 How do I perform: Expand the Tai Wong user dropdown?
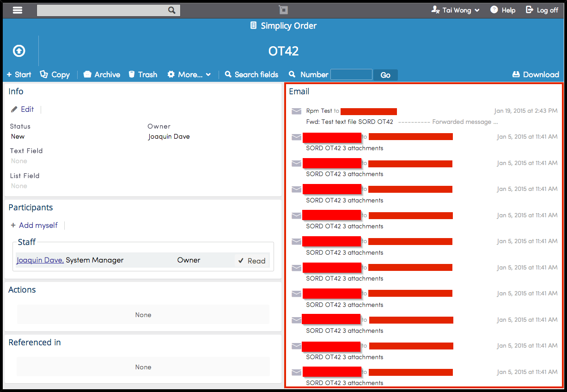456,10
